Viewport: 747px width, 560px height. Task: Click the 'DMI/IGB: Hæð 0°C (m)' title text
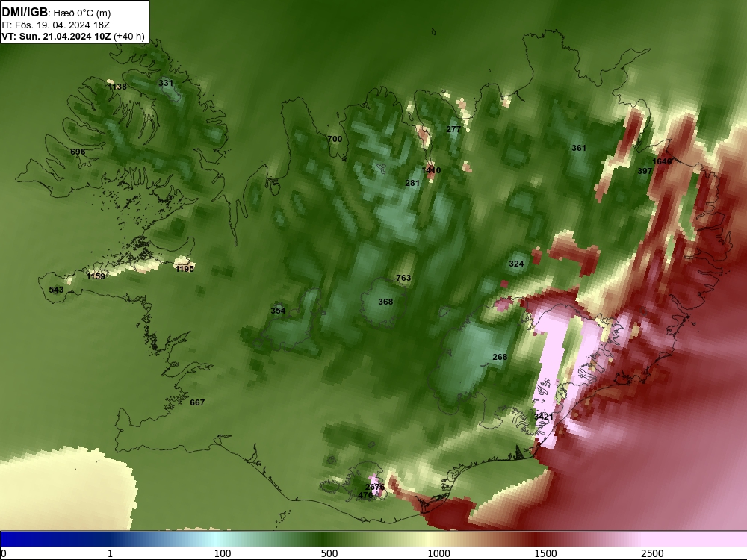point(56,13)
